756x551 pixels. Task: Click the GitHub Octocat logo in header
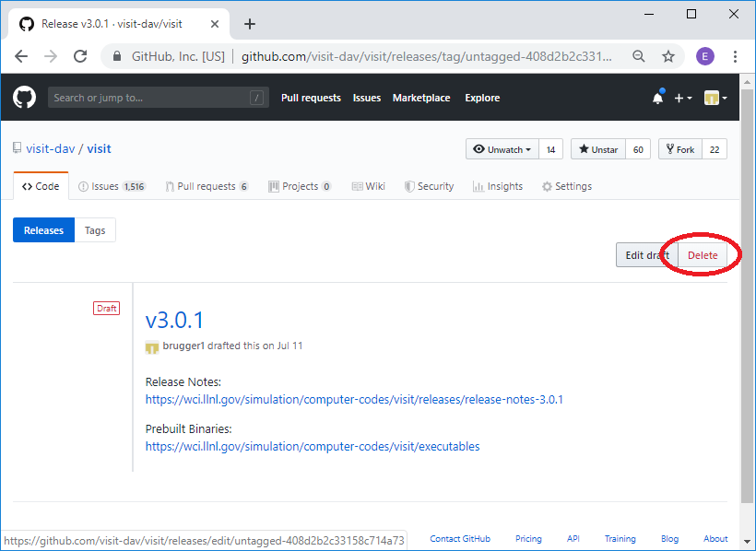pos(24,98)
